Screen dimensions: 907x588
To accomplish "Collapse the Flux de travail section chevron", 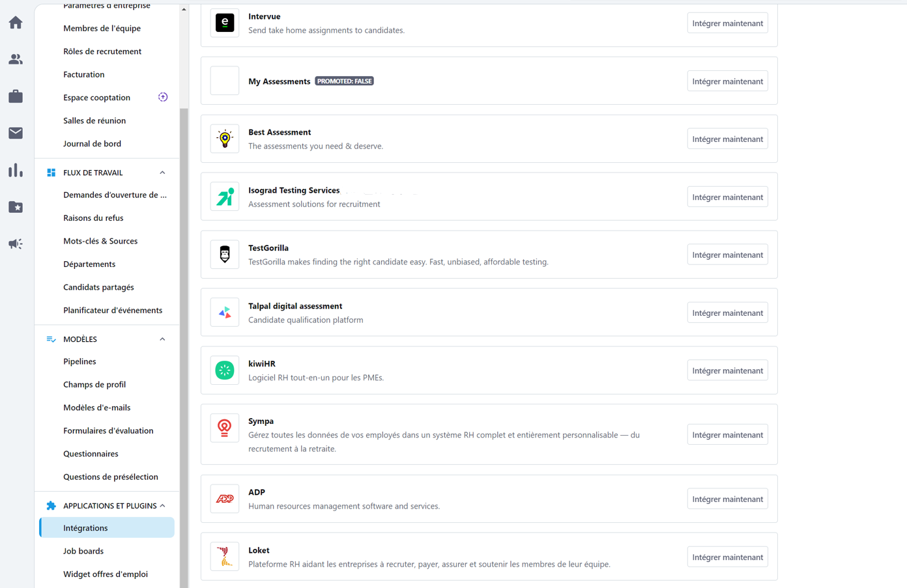I will pos(162,173).
